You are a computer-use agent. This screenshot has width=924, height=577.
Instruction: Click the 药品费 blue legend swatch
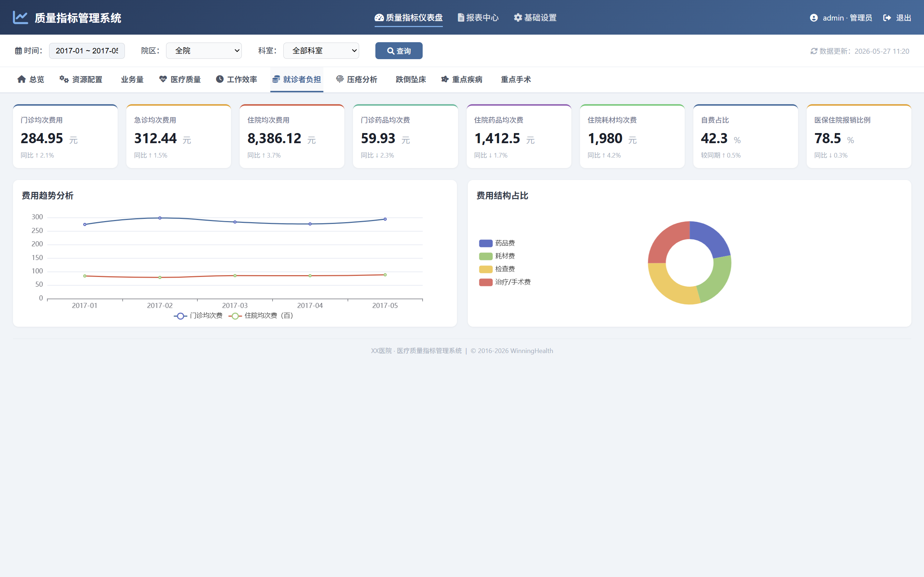click(486, 243)
